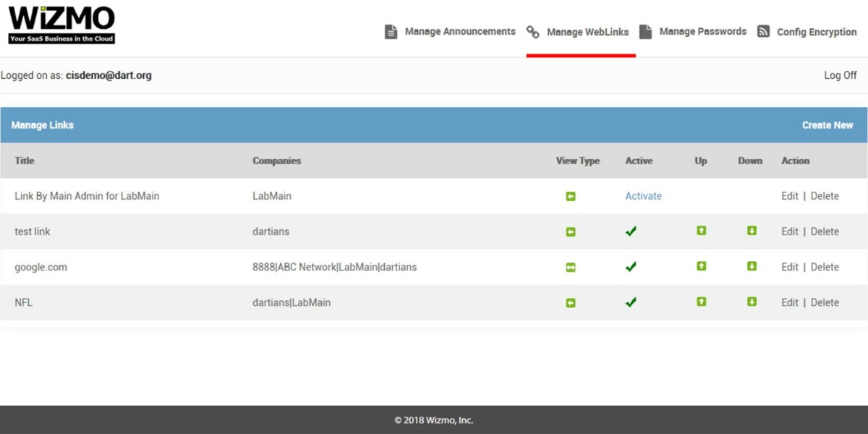Screen dimensions: 868x434
Task: Delete the test link row
Action: 825,231
